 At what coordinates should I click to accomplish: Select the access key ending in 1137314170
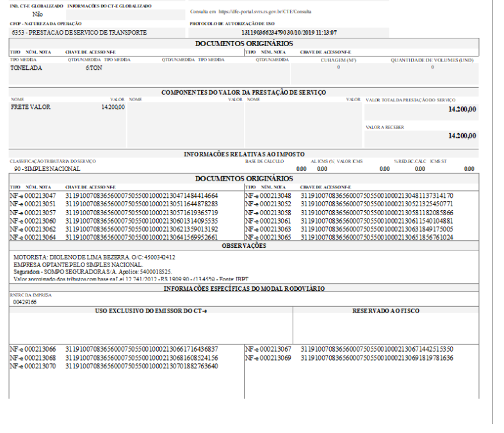377,195
